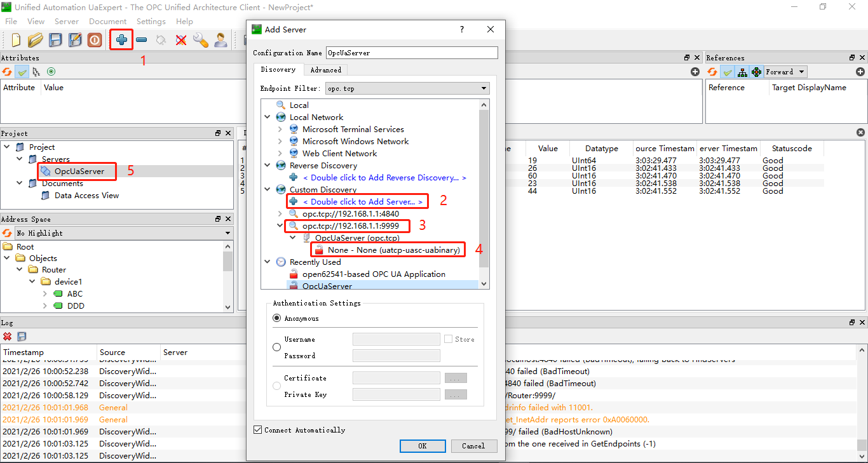Click the Cancel button in the dialog
Screen dimensions: 868x463
coord(473,446)
